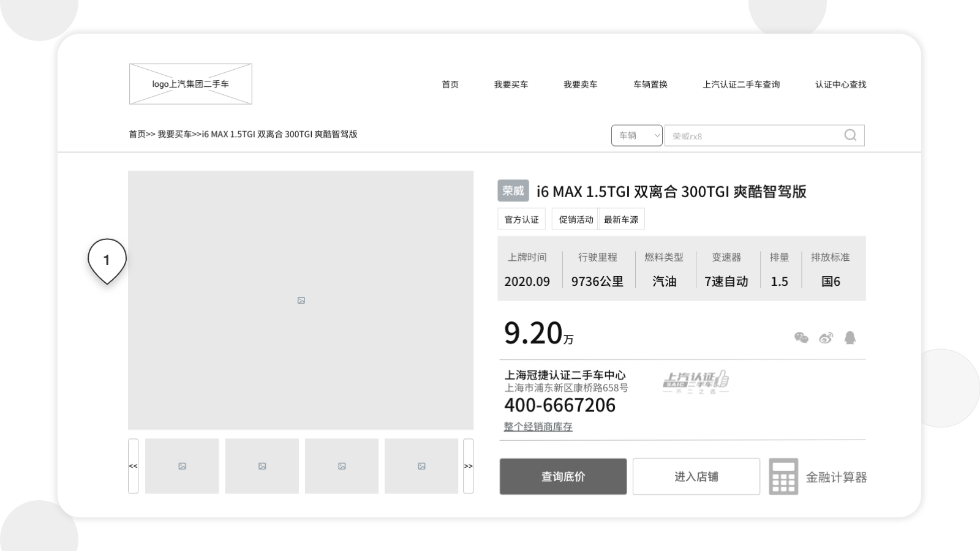Select the third car photo thumbnail
Screen dimensions: 980x551
342,466
